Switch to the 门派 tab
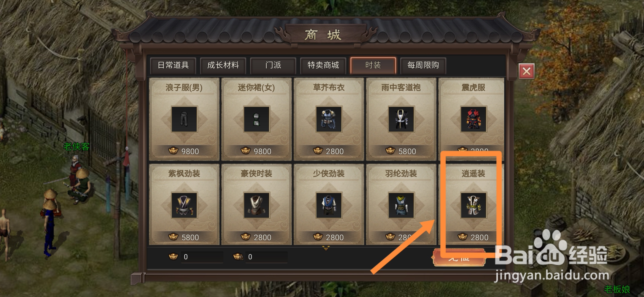 pos(273,65)
